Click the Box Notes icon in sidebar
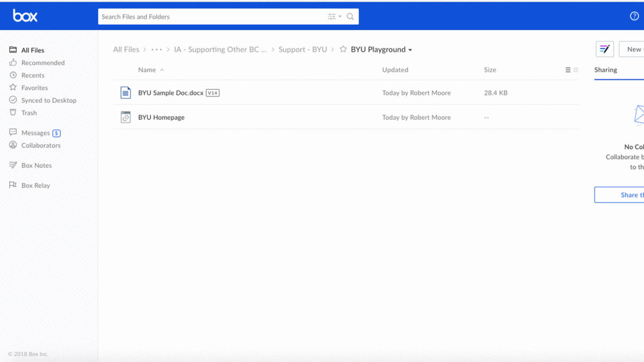644x362 pixels. click(x=13, y=165)
